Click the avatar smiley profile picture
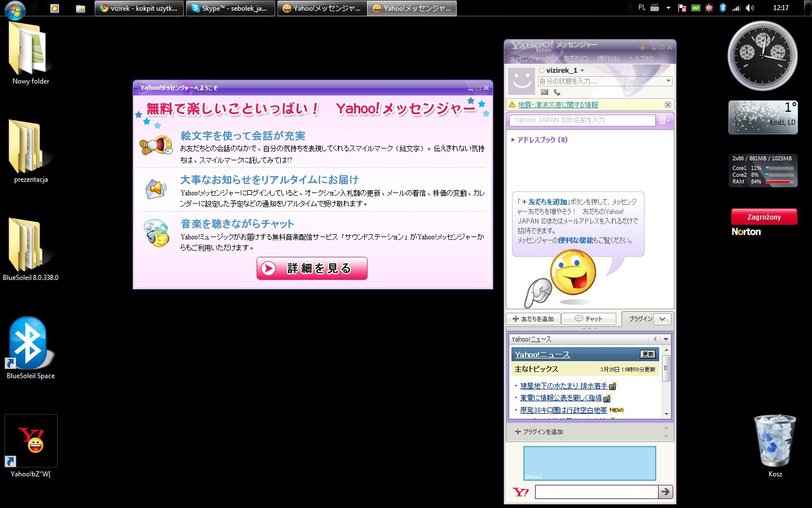This screenshot has width=812, height=508. (521, 81)
